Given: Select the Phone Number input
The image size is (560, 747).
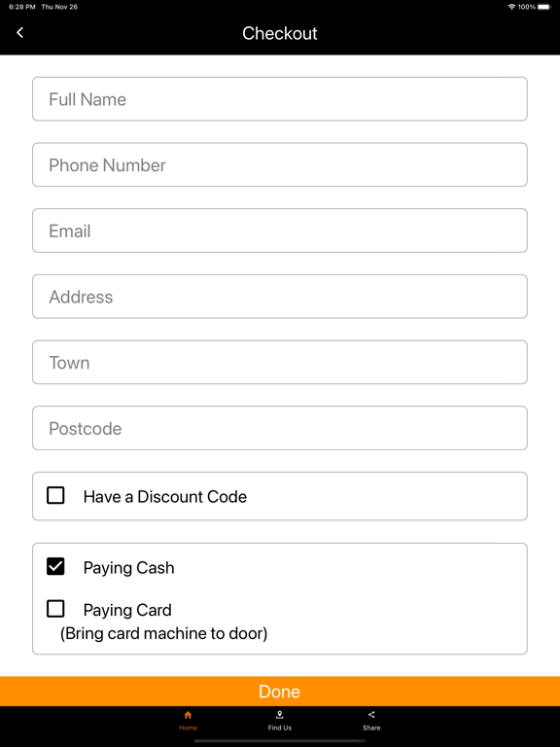Looking at the screenshot, I should pyautogui.click(x=280, y=164).
